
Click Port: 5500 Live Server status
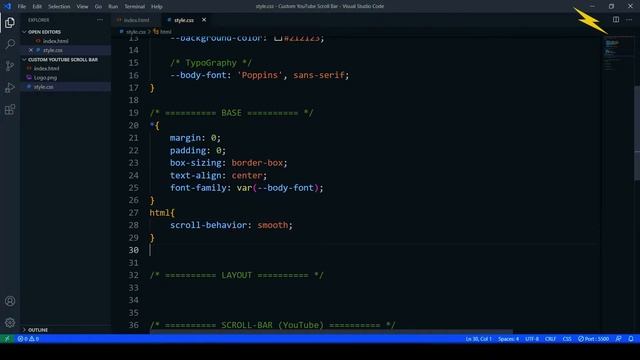click(x=593, y=339)
